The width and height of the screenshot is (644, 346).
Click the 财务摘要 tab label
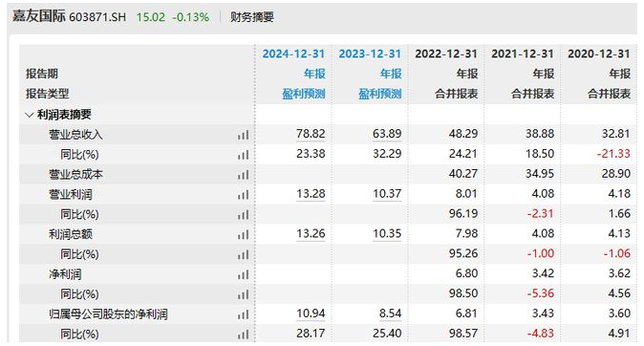pos(251,17)
